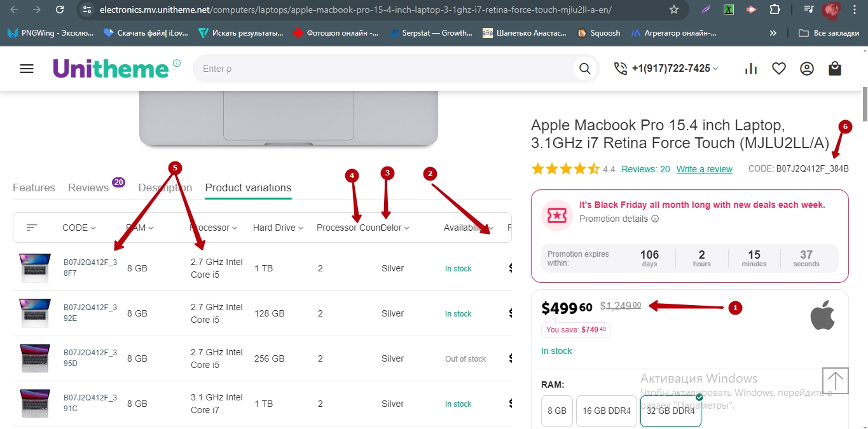Expand the Hard Drive column filter
Screen dimensions: 868x429
point(278,228)
